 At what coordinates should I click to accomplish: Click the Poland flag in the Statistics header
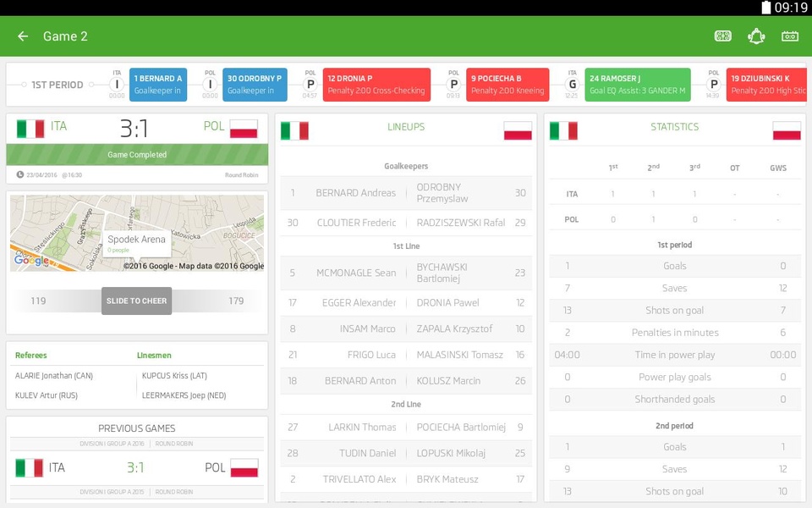(787, 130)
